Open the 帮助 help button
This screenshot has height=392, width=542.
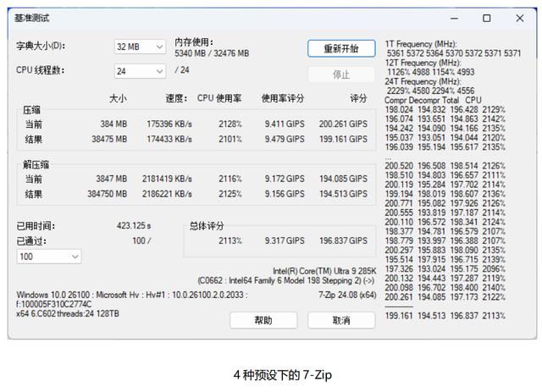coord(263,320)
